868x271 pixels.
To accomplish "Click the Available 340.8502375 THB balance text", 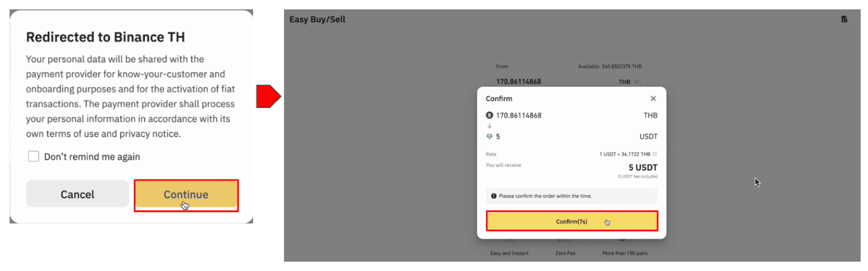I will pos(609,67).
